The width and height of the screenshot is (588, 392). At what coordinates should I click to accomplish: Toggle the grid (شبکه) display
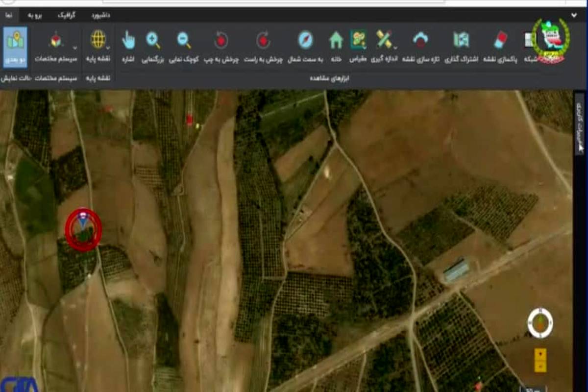pos(528,40)
